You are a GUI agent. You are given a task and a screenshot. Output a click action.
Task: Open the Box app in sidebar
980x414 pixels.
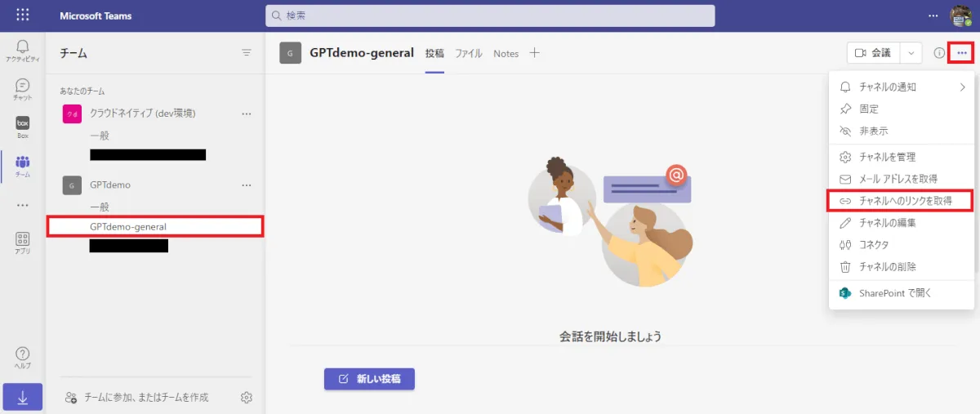tap(23, 127)
